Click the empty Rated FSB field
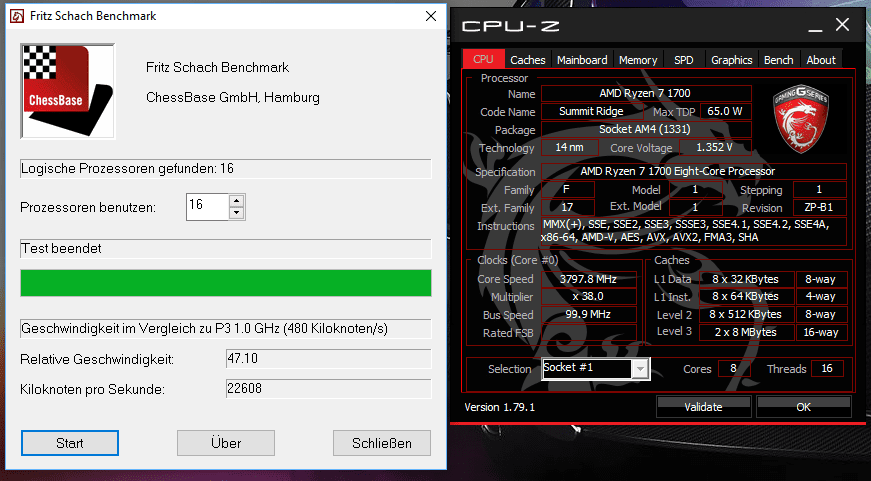Screen dimensions: 871x481 (x=588, y=332)
